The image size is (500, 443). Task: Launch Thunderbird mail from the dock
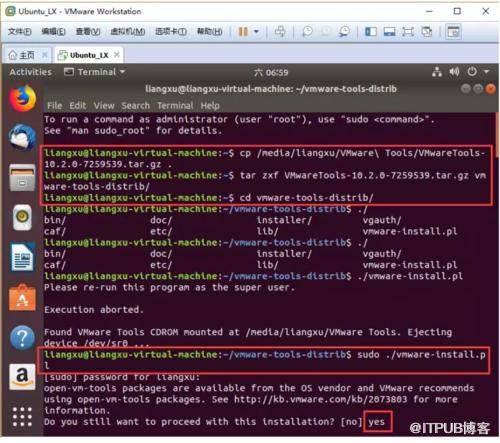click(22, 137)
